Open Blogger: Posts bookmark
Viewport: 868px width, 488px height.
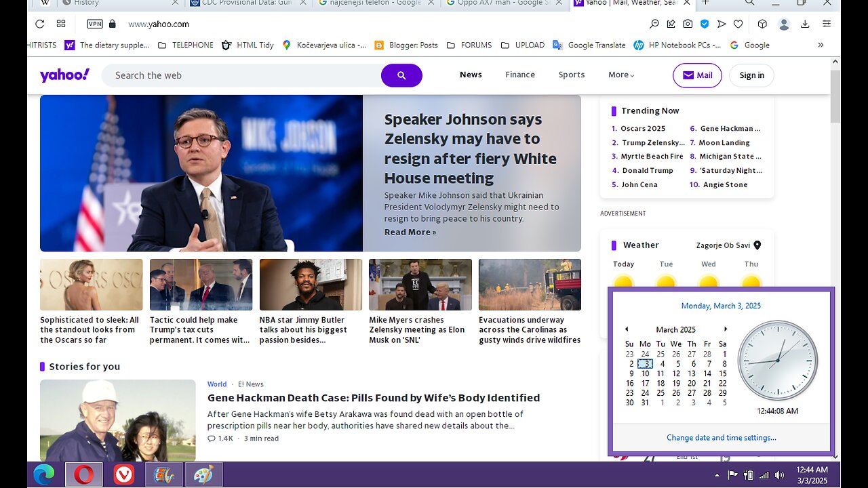click(x=406, y=45)
